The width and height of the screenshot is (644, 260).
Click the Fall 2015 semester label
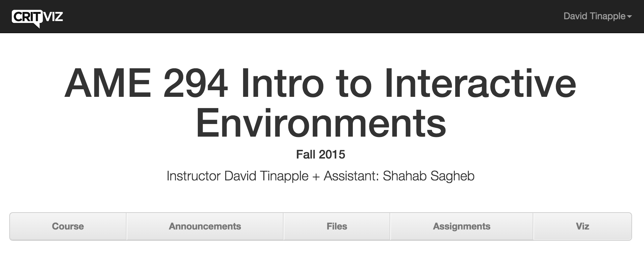point(321,155)
